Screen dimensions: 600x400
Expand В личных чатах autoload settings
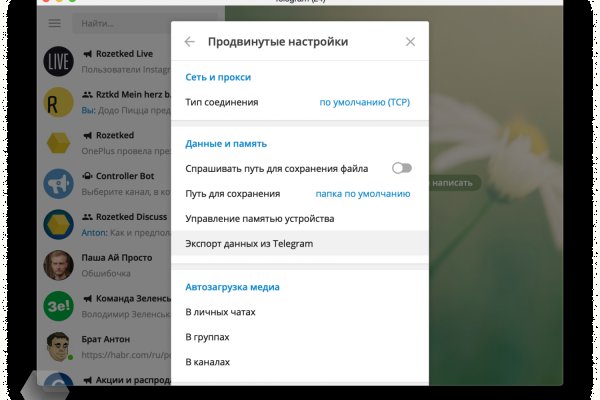click(x=221, y=312)
